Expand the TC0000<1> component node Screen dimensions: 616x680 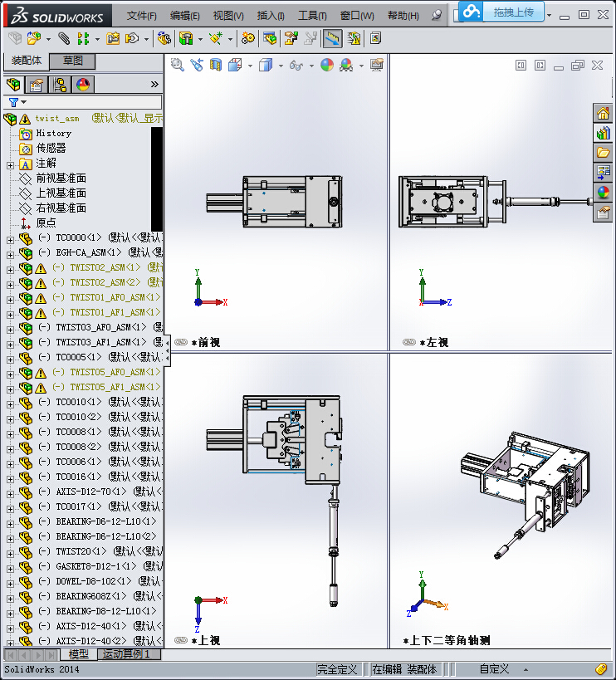tap(11, 239)
